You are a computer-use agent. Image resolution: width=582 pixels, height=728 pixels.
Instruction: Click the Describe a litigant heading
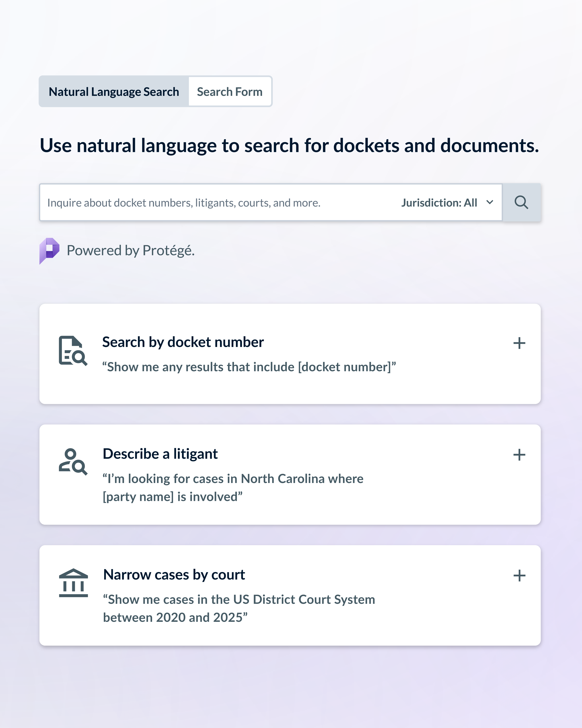coord(160,454)
